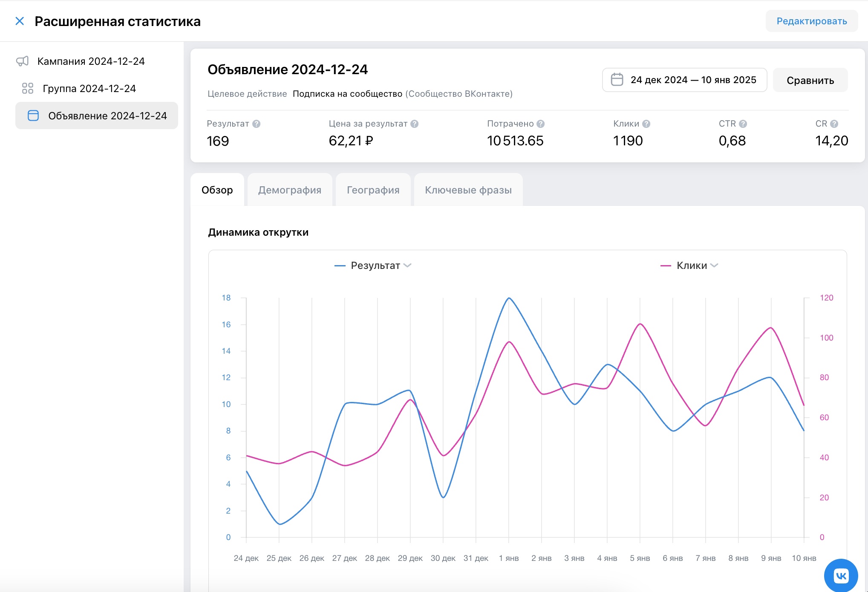
Task: Click the Результат value 169
Action: [218, 141]
